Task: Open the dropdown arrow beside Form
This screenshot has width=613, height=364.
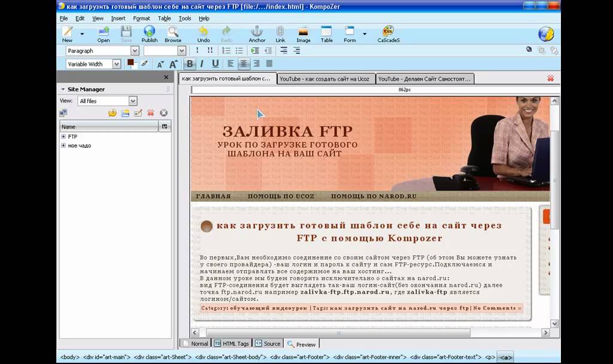Action: pos(365,34)
